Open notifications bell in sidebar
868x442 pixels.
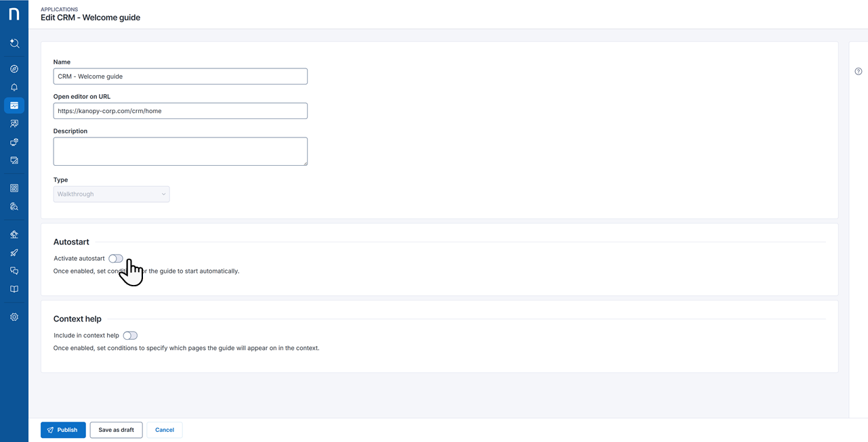tap(14, 87)
